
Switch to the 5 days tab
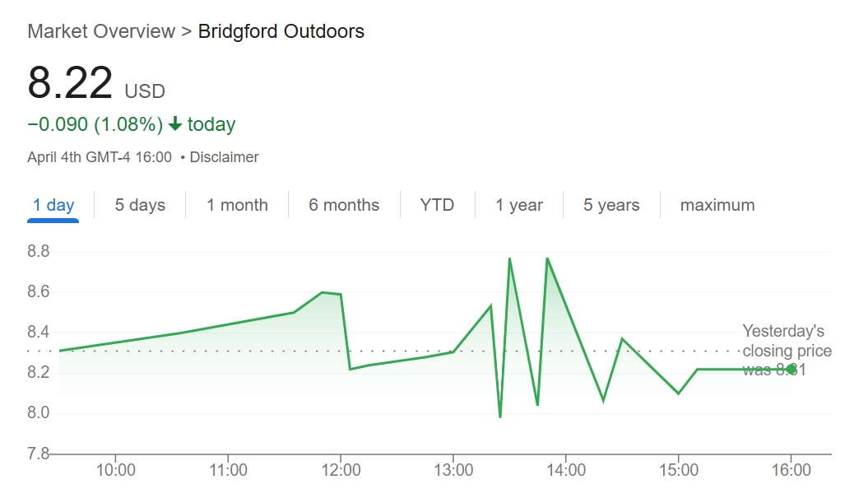pyautogui.click(x=140, y=205)
